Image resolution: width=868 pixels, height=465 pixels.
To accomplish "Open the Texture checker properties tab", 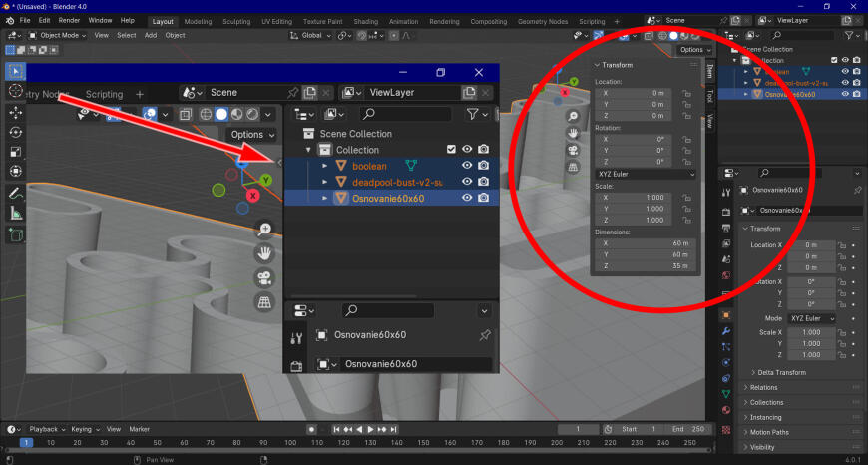I will 727,429.
